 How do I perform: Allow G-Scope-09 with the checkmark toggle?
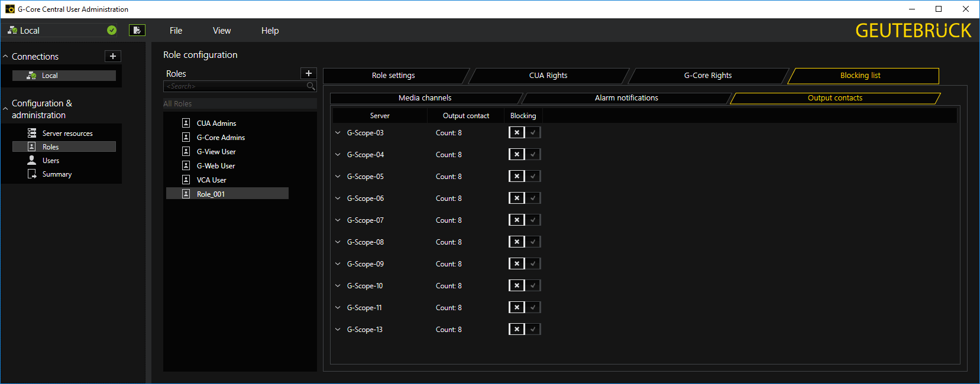(x=533, y=263)
